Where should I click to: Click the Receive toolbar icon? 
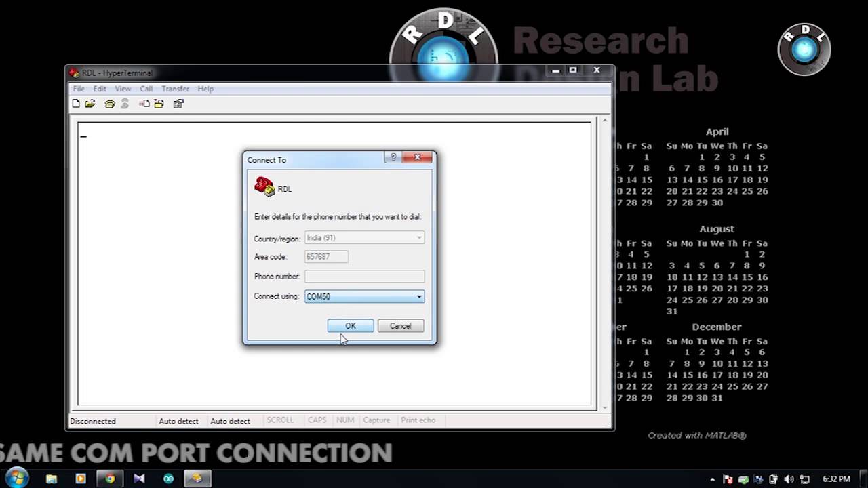(159, 104)
